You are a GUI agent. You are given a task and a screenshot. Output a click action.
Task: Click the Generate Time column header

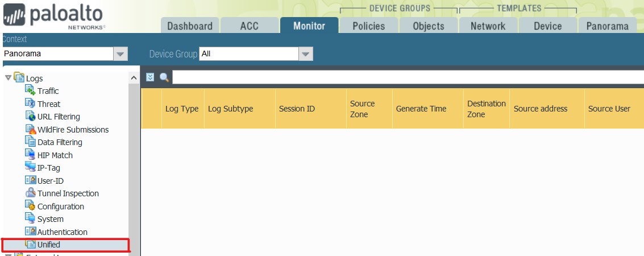click(x=428, y=109)
